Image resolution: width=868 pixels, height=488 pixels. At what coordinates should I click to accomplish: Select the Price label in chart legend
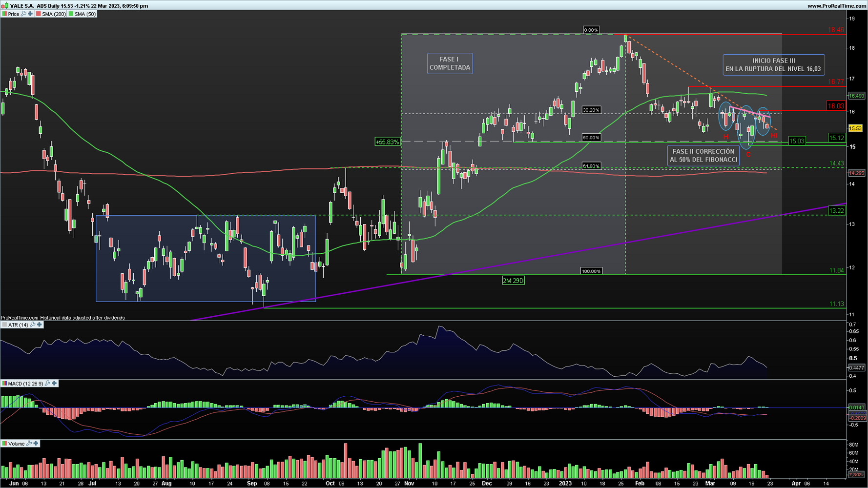click(x=14, y=14)
